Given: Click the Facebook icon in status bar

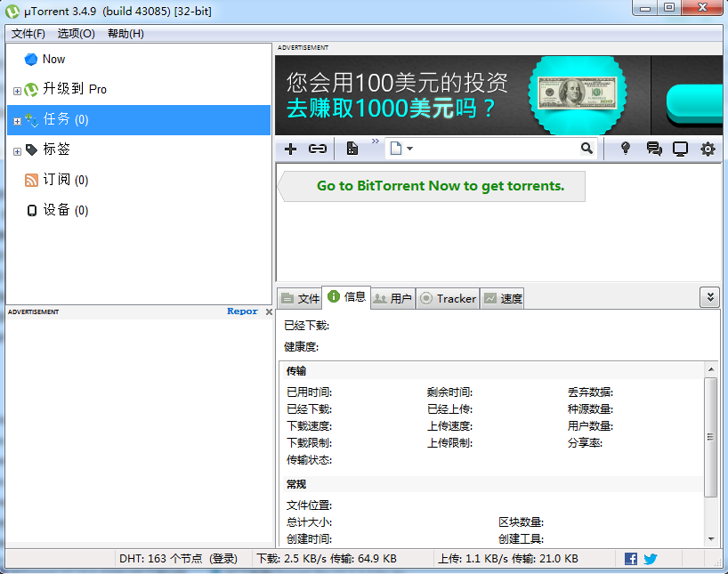Looking at the screenshot, I should tap(631, 559).
